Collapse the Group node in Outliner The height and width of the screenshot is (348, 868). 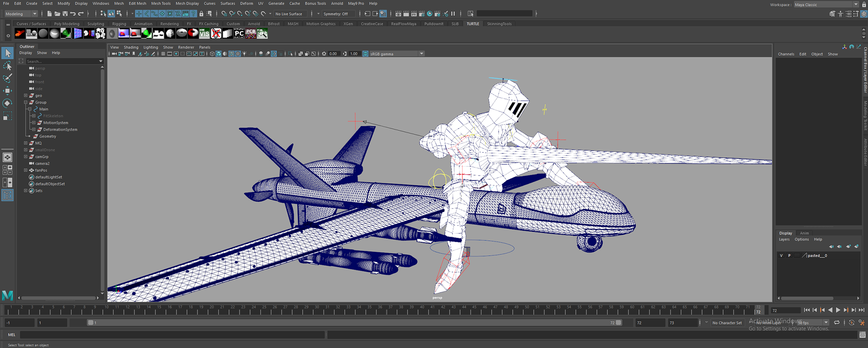[26, 102]
